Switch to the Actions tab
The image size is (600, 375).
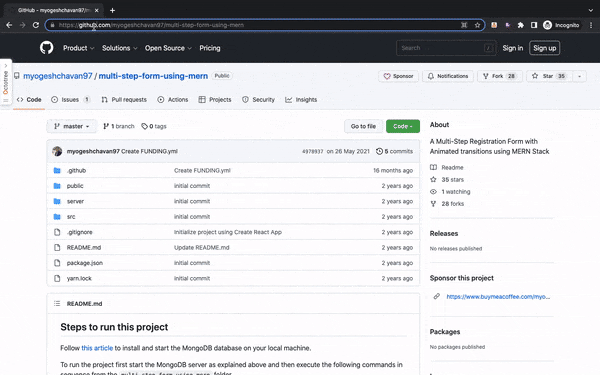[173, 99]
